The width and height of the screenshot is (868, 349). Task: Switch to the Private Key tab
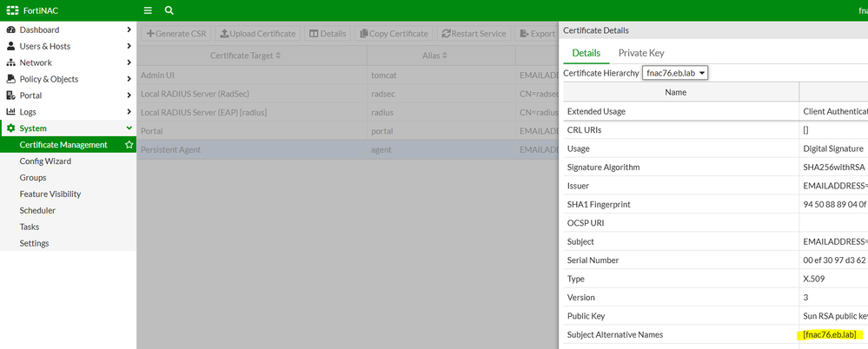click(641, 53)
